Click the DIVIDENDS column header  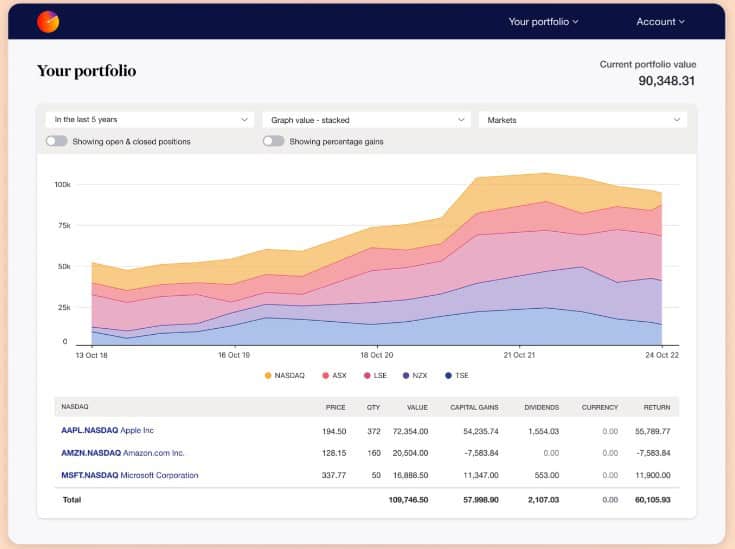[x=541, y=407]
